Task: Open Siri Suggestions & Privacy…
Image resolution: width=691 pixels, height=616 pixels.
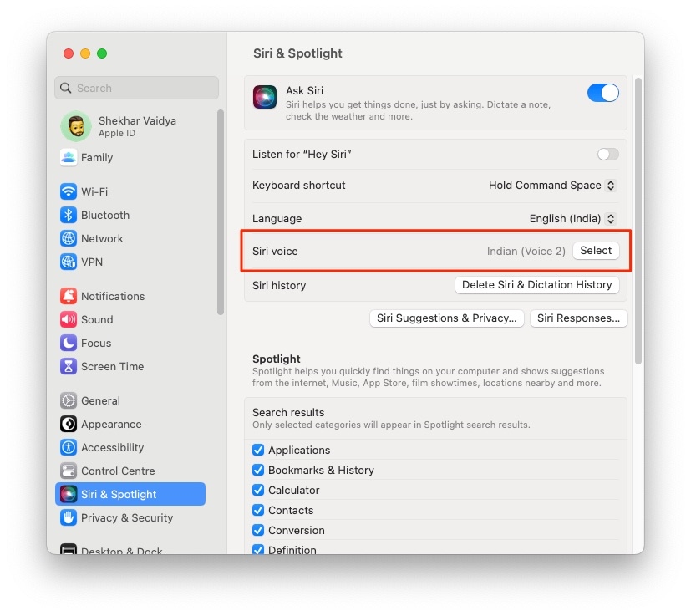Action: [447, 318]
